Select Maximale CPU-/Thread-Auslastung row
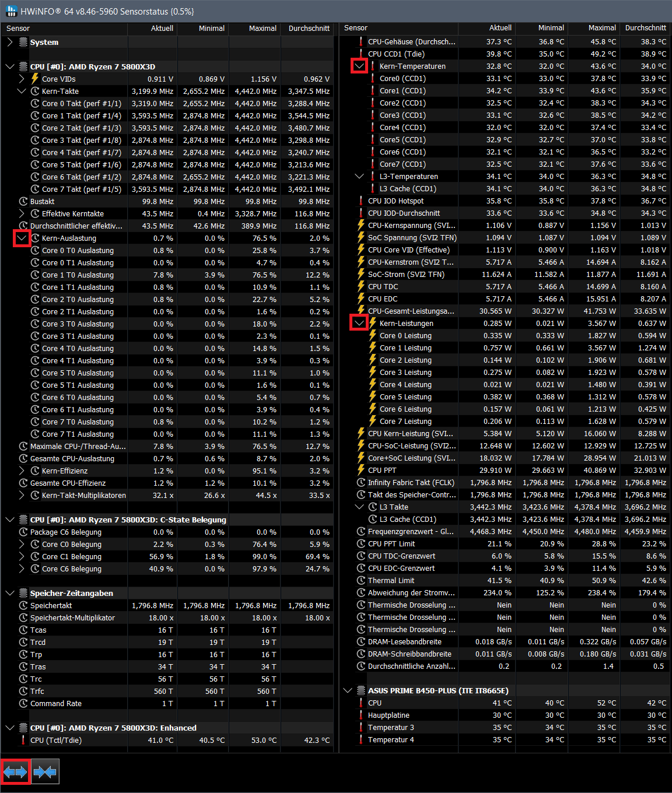 click(168, 446)
